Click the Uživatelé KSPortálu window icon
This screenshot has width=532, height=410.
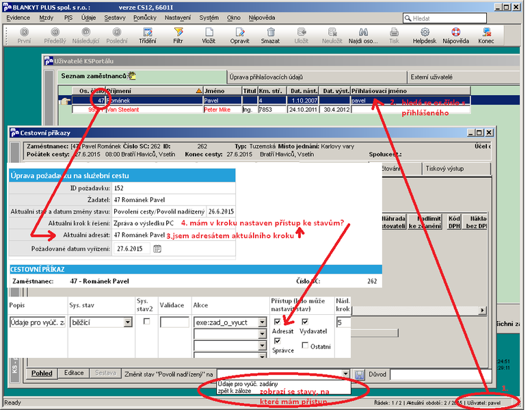[x=49, y=61]
